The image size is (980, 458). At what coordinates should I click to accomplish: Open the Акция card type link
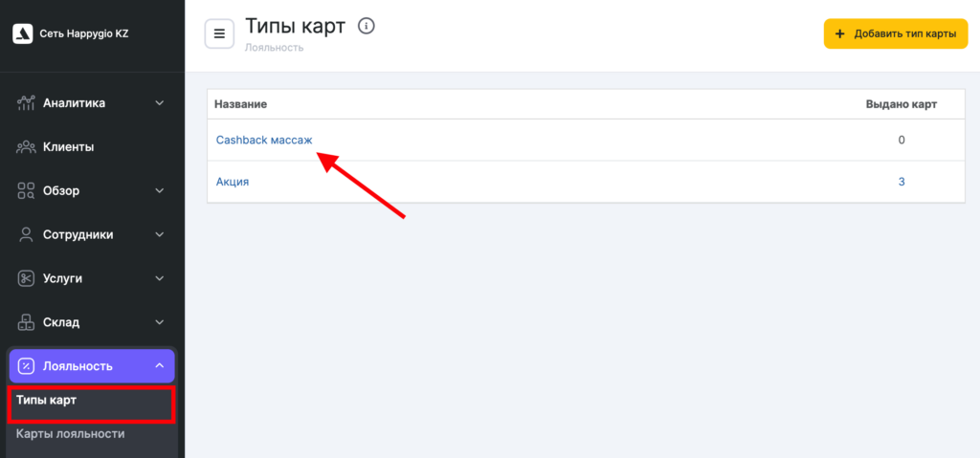click(233, 182)
